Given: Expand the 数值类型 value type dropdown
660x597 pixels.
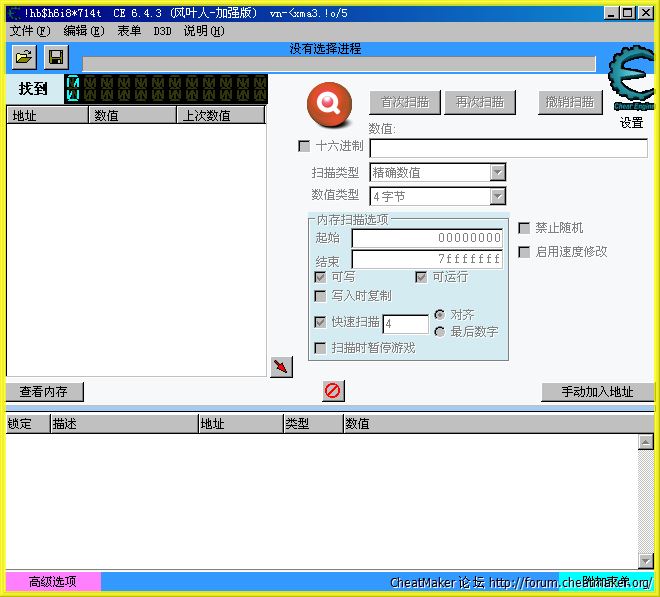Looking at the screenshot, I should [x=497, y=196].
